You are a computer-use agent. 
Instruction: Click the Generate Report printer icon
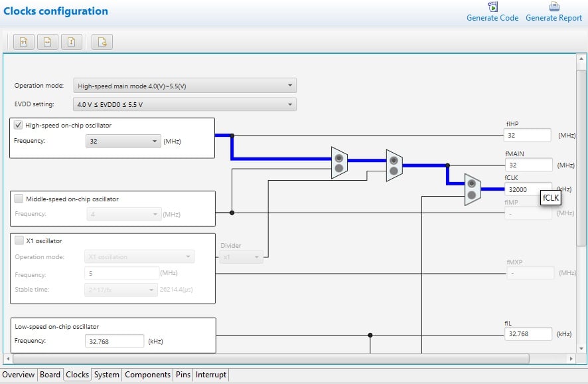(553, 7)
